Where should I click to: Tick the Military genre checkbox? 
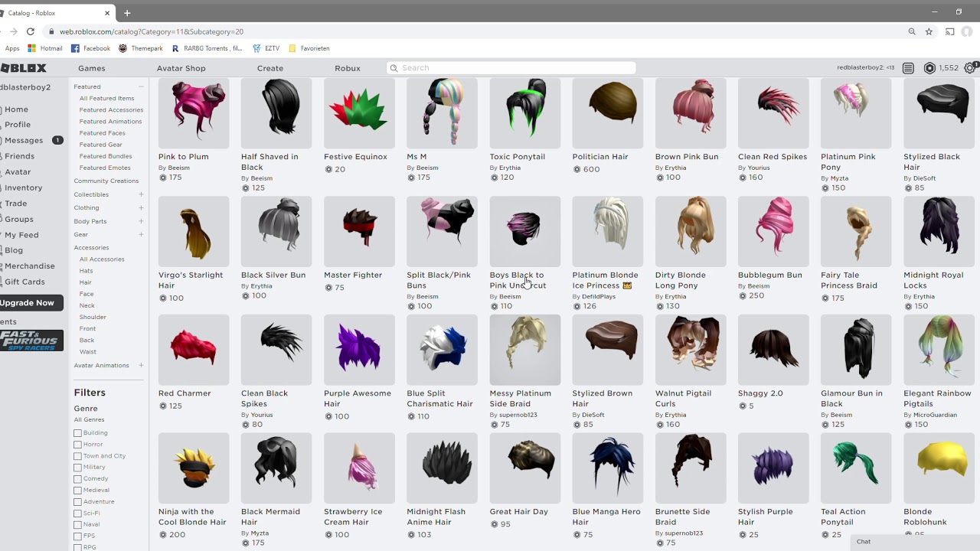point(77,468)
